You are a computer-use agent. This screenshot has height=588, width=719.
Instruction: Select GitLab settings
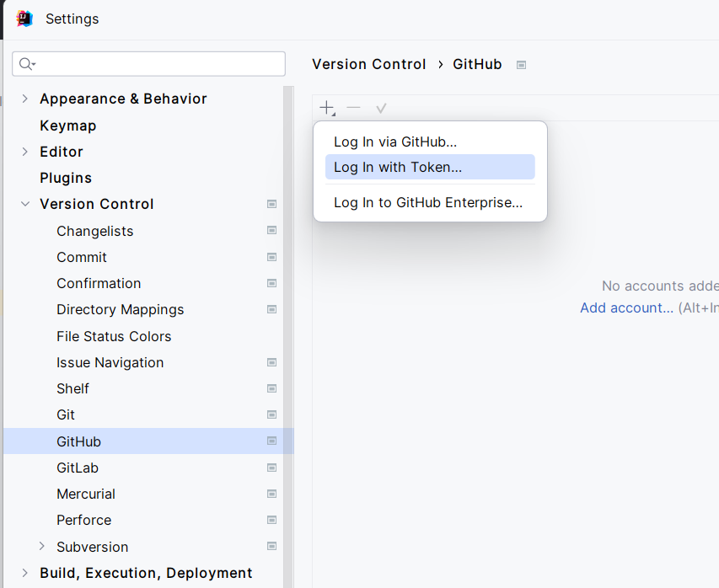[78, 468]
